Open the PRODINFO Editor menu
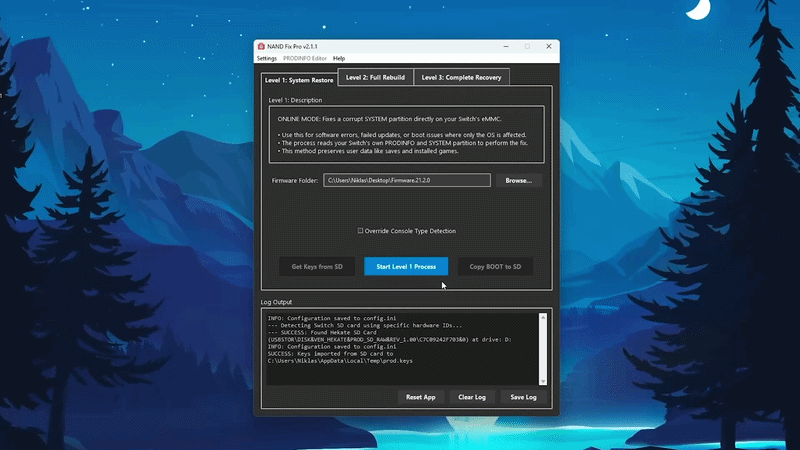Image resolution: width=800 pixels, height=450 pixels. click(305, 59)
